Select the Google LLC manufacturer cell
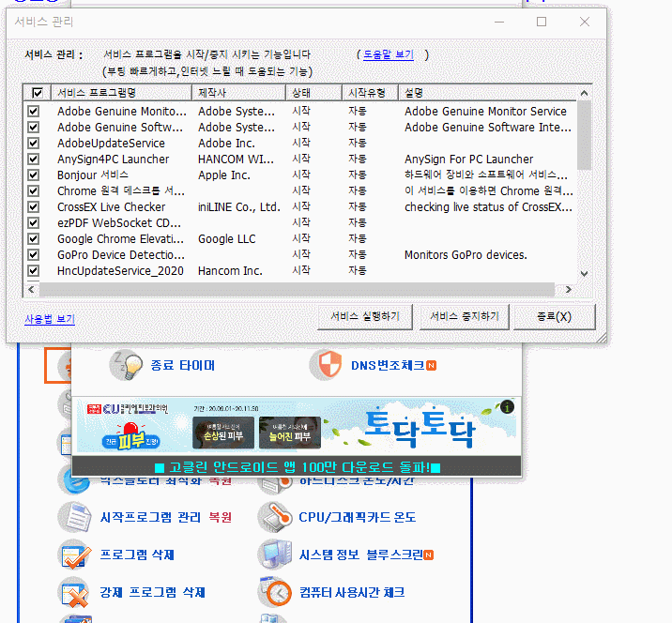The image size is (672, 623). (227, 239)
